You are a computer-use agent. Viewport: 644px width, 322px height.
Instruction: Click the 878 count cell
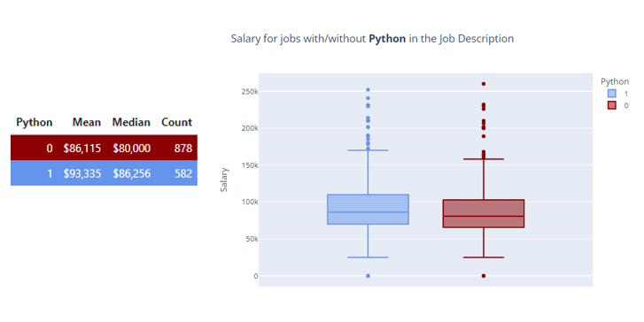point(183,148)
